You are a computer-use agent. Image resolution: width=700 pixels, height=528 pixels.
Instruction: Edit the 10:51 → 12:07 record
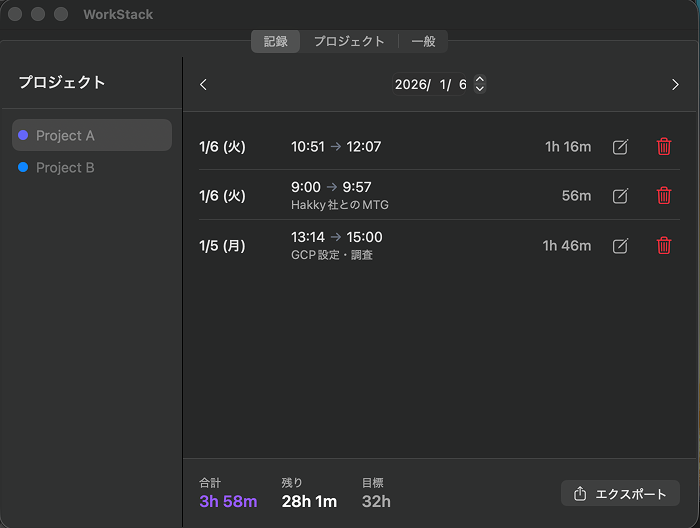(620, 147)
